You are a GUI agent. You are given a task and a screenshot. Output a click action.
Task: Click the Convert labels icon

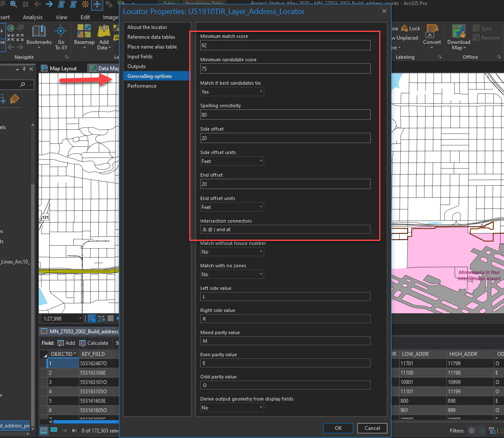tap(432, 31)
